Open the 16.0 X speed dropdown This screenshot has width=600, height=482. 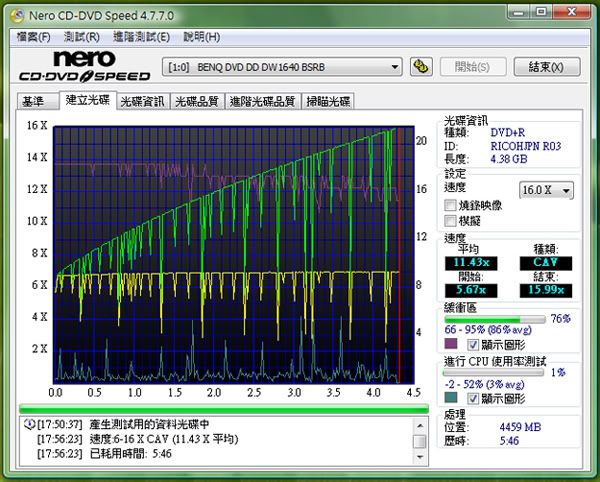546,190
